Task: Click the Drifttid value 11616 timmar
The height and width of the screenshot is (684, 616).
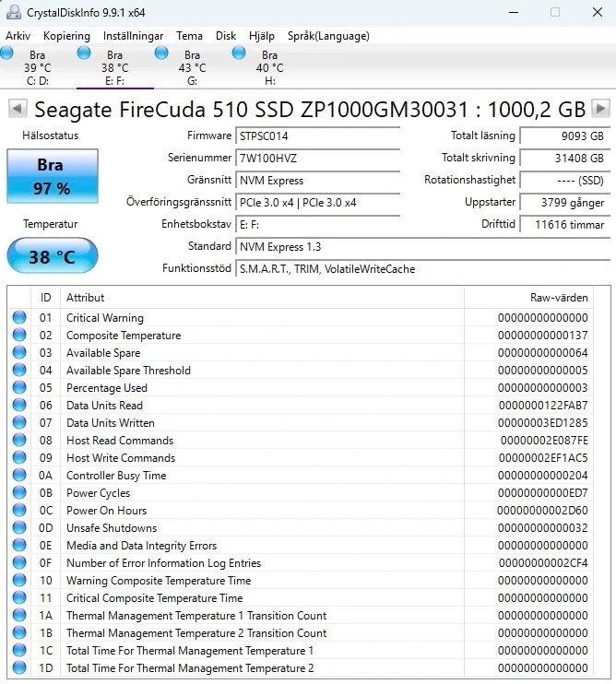Action: (565, 225)
